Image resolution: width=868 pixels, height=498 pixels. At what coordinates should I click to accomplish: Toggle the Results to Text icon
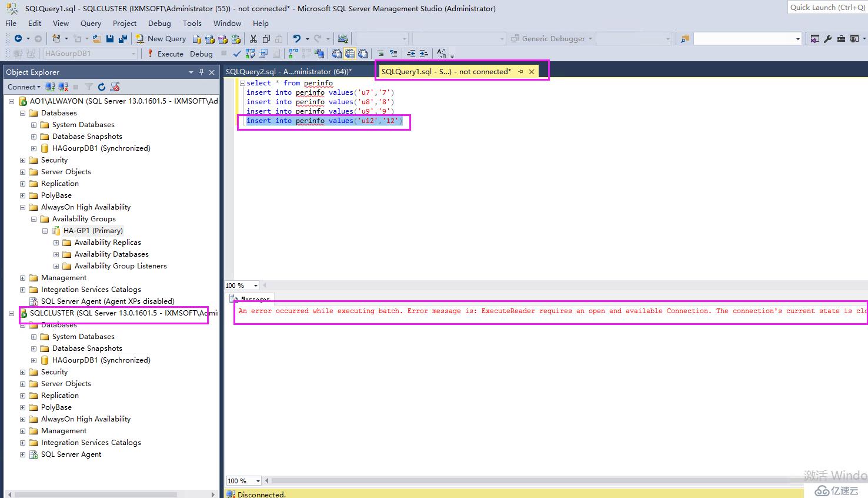point(337,54)
